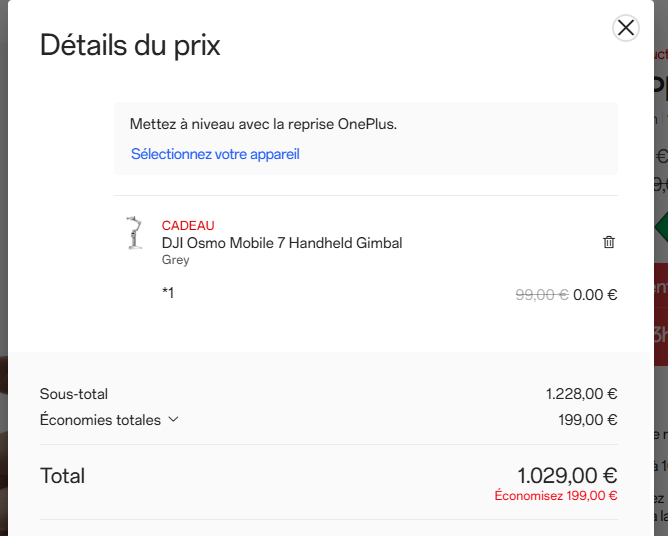The image size is (668, 536).
Task: Toggle the Économies totales label
Action: pos(100,420)
